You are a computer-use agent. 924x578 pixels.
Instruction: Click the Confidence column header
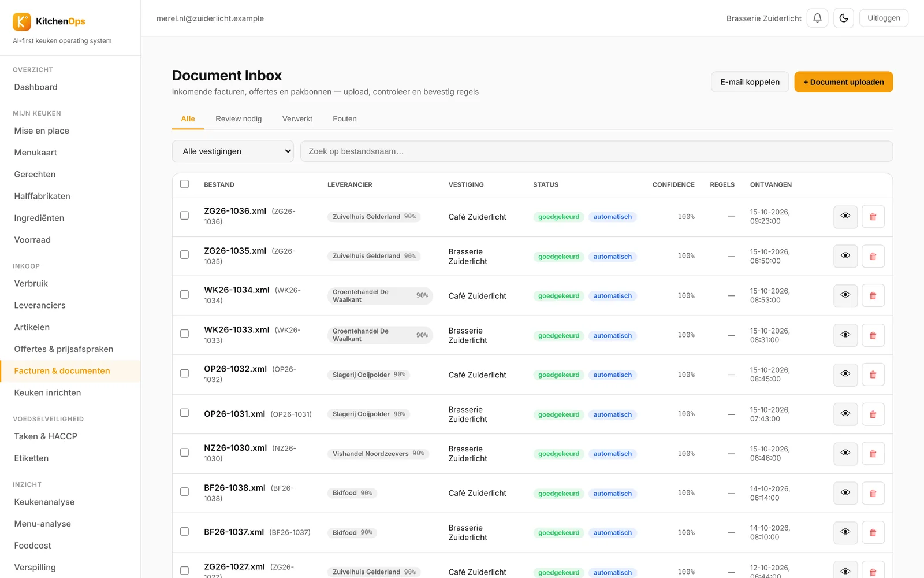673,184
